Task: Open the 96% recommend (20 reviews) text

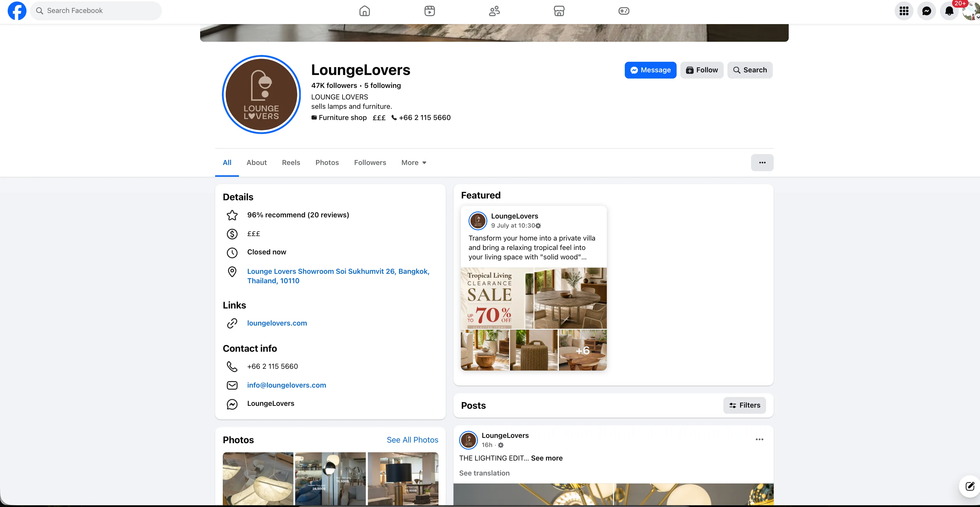Action: [298, 215]
